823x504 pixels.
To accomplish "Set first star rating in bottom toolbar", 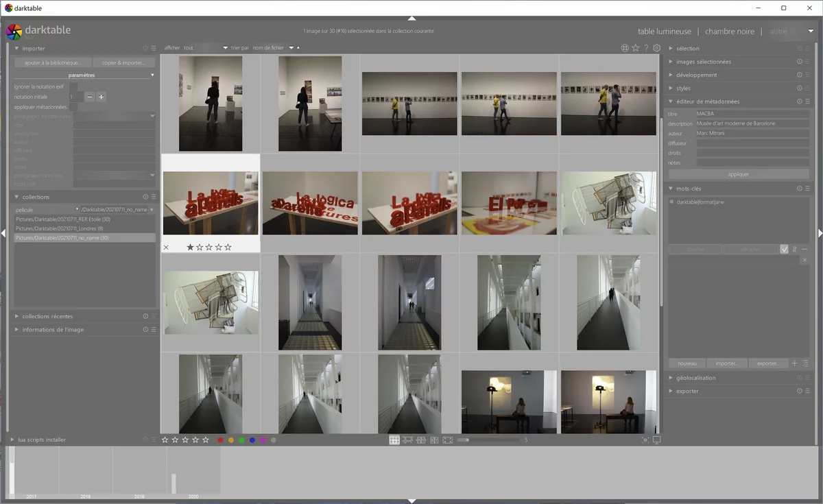I will (x=165, y=440).
